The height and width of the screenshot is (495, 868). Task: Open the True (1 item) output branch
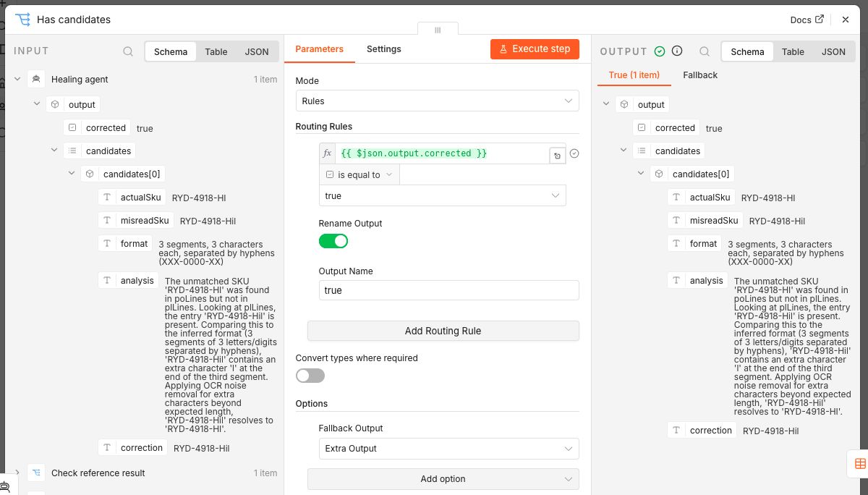click(x=634, y=75)
